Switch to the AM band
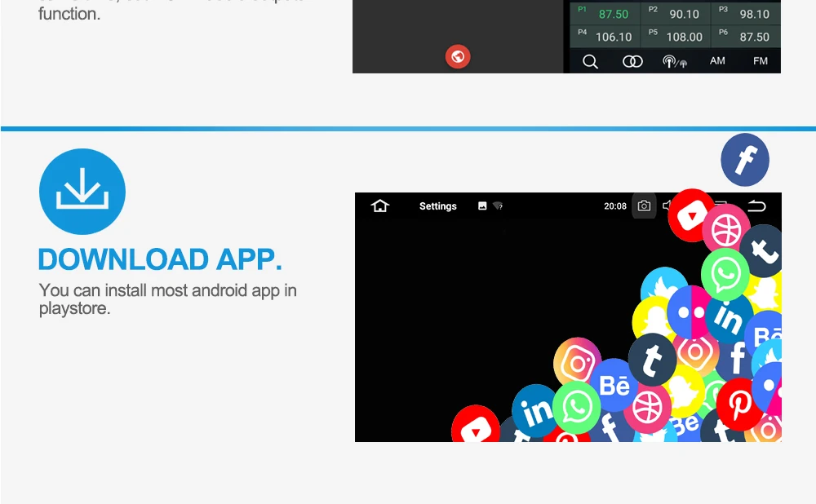This screenshot has width=816, height=504. pyautogui.click(x=717, y=61)
